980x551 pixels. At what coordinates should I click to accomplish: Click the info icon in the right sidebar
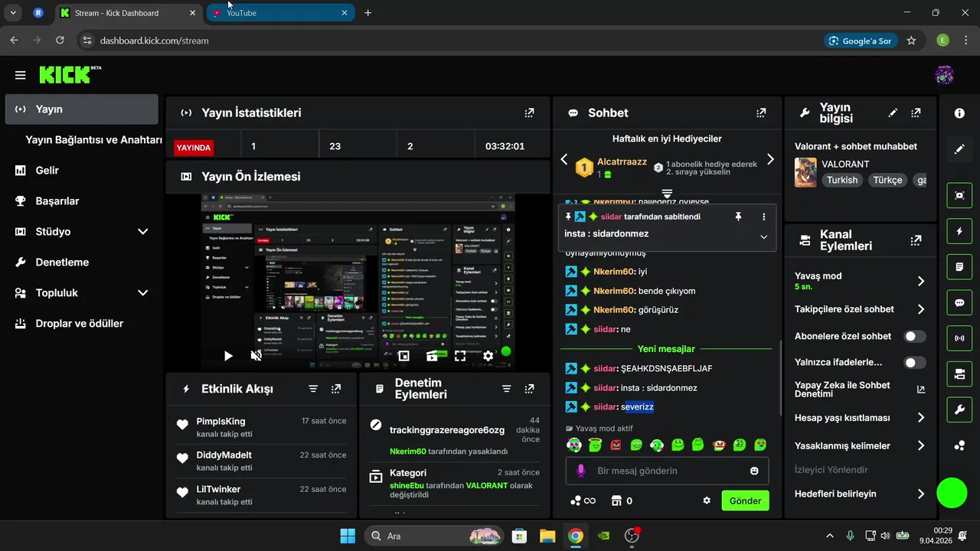(959, 113)
